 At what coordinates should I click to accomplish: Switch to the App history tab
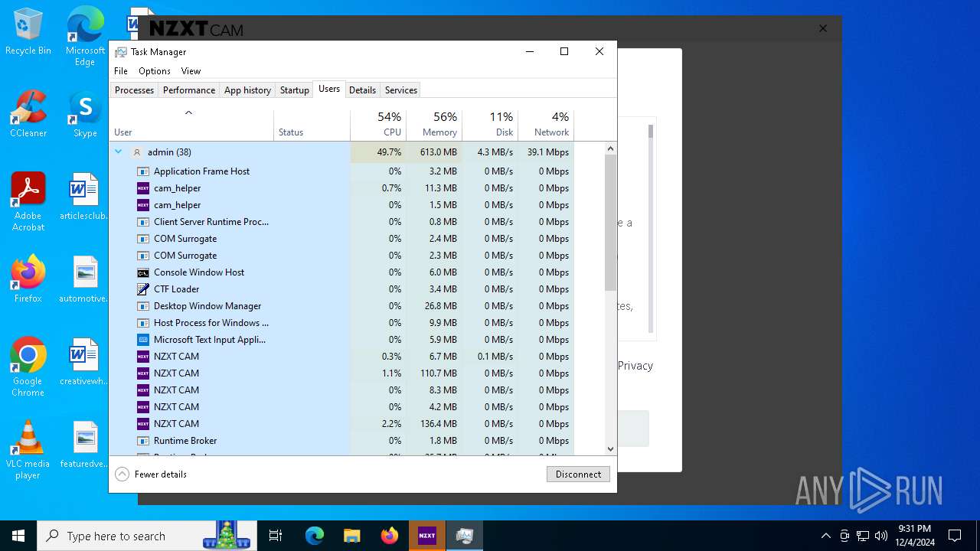click(247, 90)
